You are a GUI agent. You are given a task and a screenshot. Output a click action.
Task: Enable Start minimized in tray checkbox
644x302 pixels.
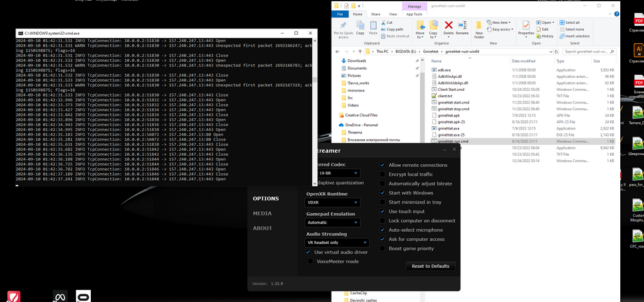pyautogui.click(x=383, y=202)
